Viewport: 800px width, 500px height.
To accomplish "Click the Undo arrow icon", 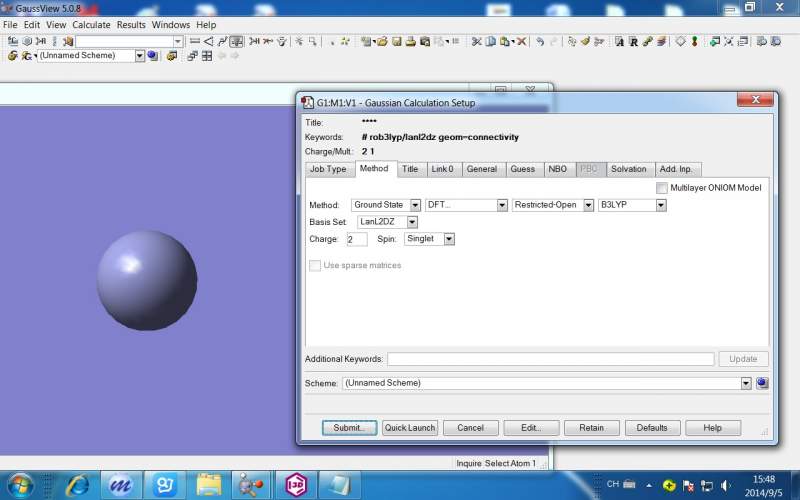I will pyautogui.click(x=539, y=41).
